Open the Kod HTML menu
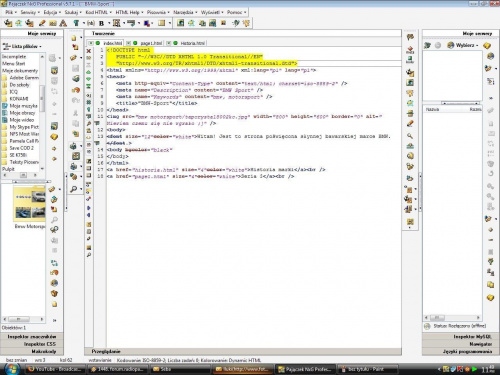Image resolution: width=500 pixels, height=375 pixels. tap(98, 12)
